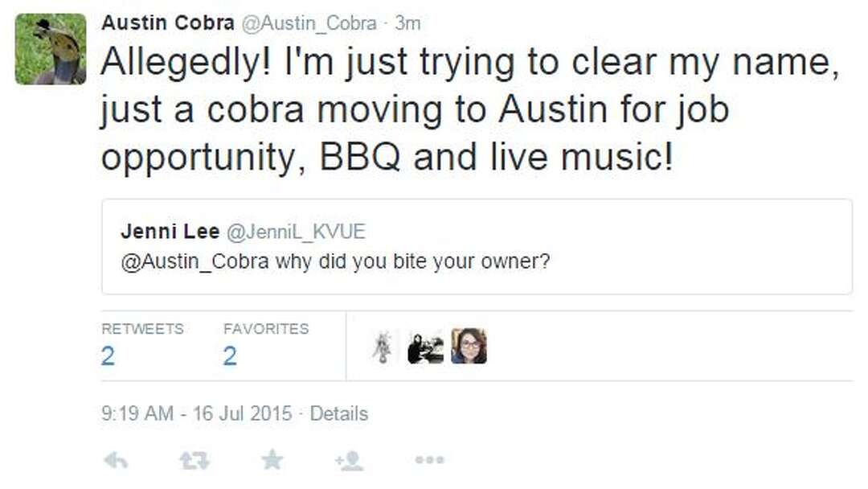
Task: Open Austin Cobra's profile avatar
Action: (x=51, y=49)
